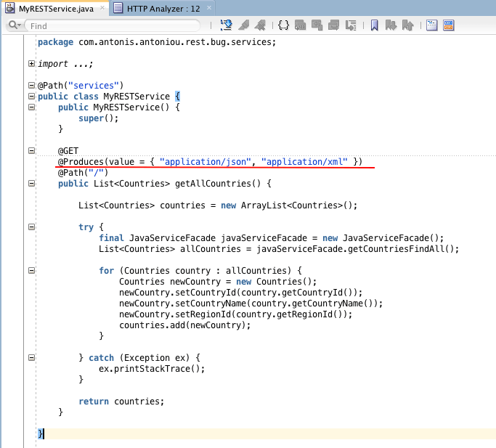This screenshot has height=448, width=496.
Task: Click the double grey highlighter marker icon
Action: click(x=260, y=25)
